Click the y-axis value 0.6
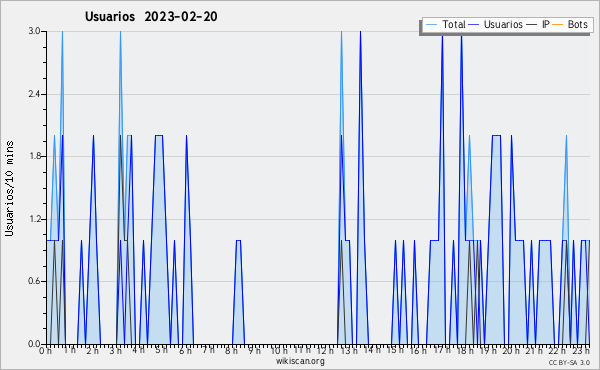This screenshot has height=370, width=600. [x=34, y=281]
